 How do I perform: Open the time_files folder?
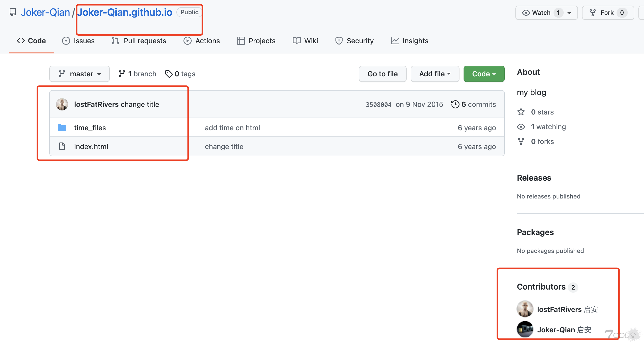coord(90,128)
